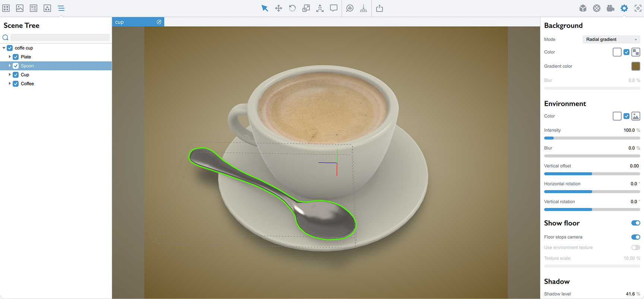Toggle visibility checkbox for Coffee
Screen dimensions: 644x299
pyautogui.click(x=16, y=84)
